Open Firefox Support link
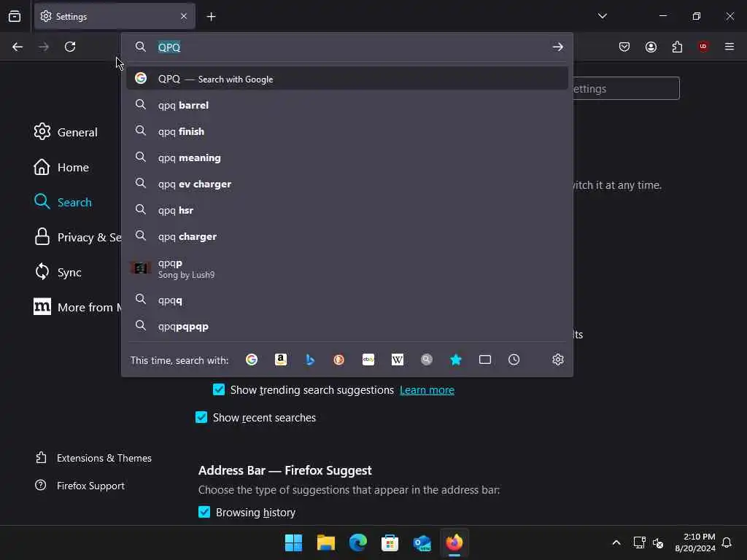This screenshot has width=747, height=560. 80,485
